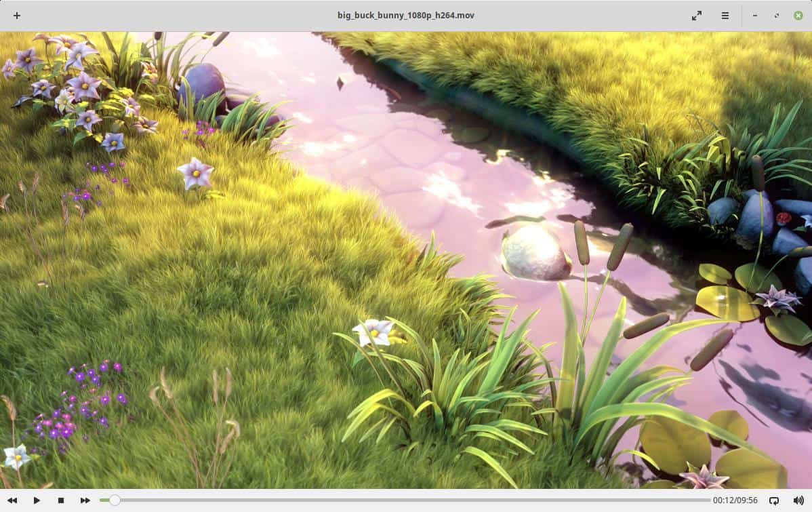
Task: Jump to the middle of the seek bar
Action: (x=405, y=500)
